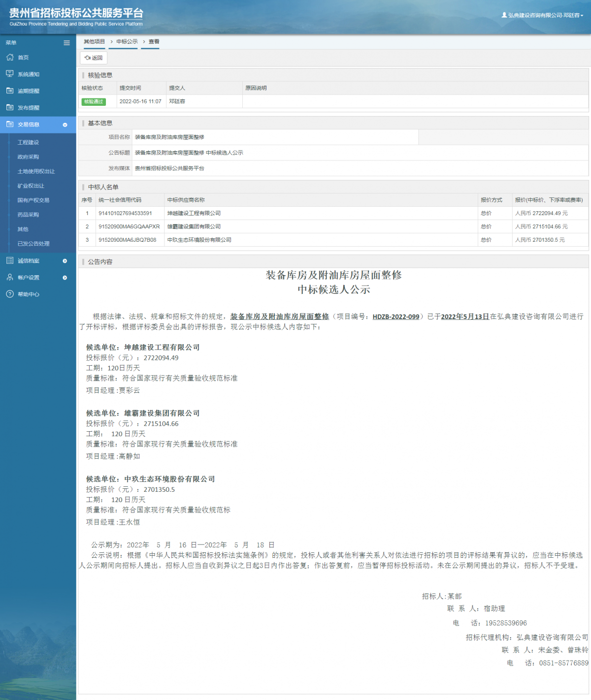Click 统一社会信用代码 column header
This screenshot has height=700, width=591.
coord(120,200)
